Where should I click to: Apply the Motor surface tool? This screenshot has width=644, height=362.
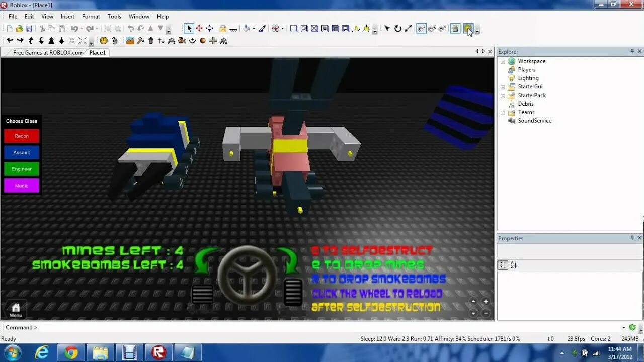(x=366, y=29)
